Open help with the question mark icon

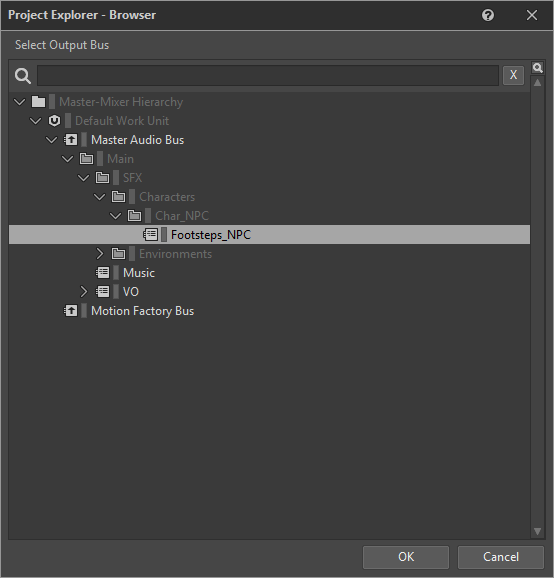tap(488, 15)
